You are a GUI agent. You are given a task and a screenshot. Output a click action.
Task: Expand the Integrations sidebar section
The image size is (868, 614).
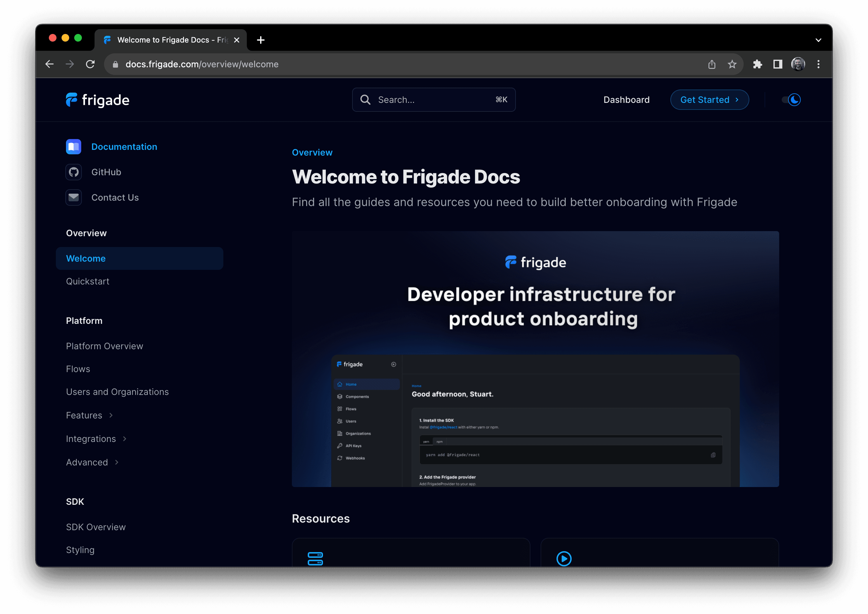(96, 439)
